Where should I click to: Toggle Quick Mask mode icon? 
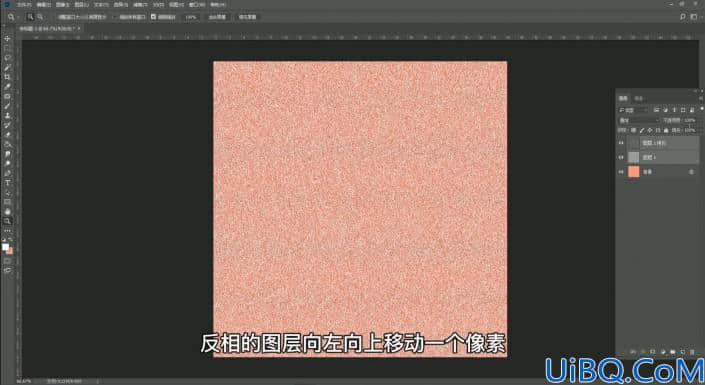point(7,261)
